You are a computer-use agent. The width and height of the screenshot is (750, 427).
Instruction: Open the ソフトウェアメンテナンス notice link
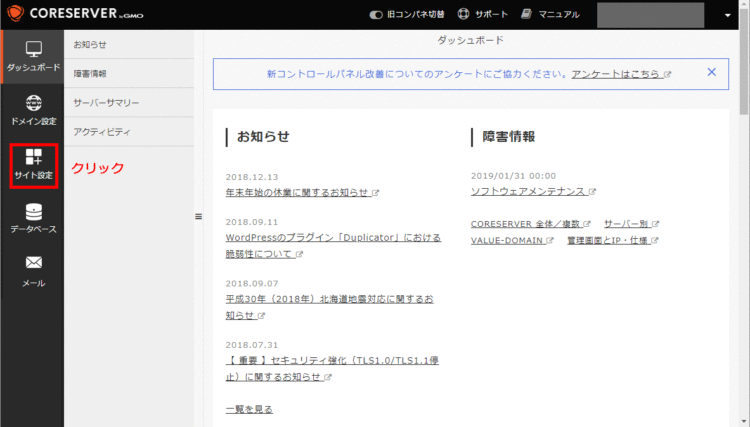(x=528, y=191)
